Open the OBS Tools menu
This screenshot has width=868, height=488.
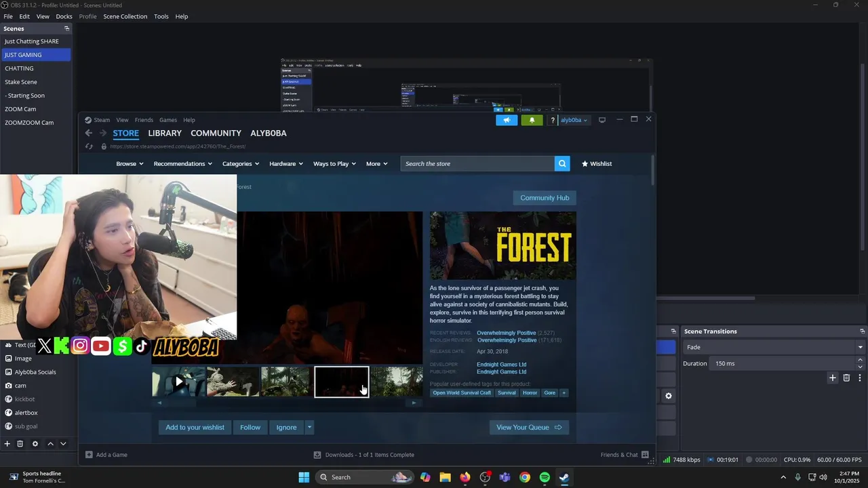[x=161, y=16]
